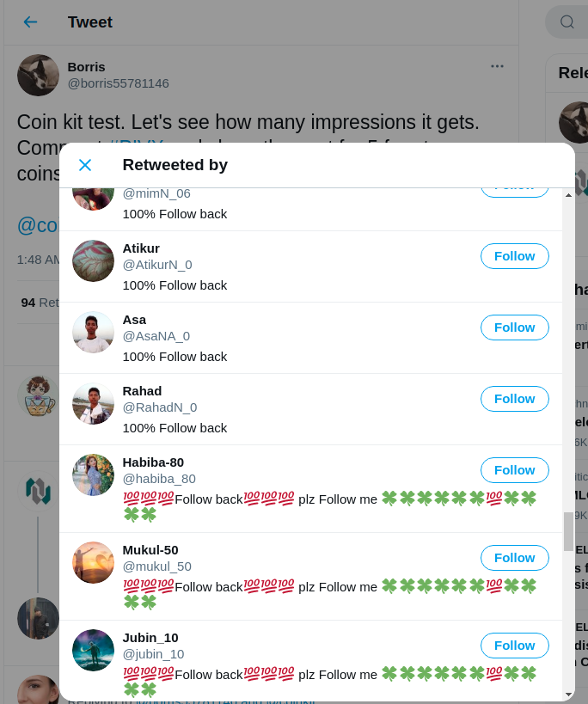
Task: Open the three-dot menu on Borris's tweet
Action: pyautogui.click(x=497, y=66)
